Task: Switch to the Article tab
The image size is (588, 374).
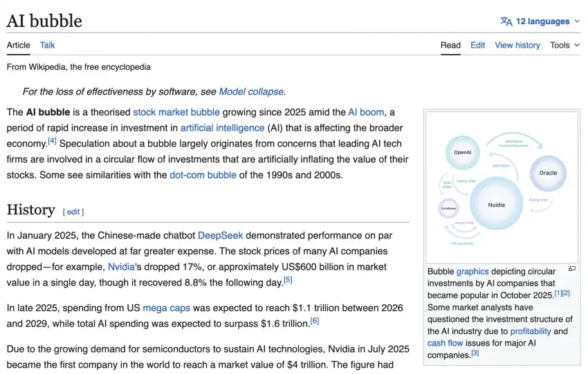Action: coord(19,46)
